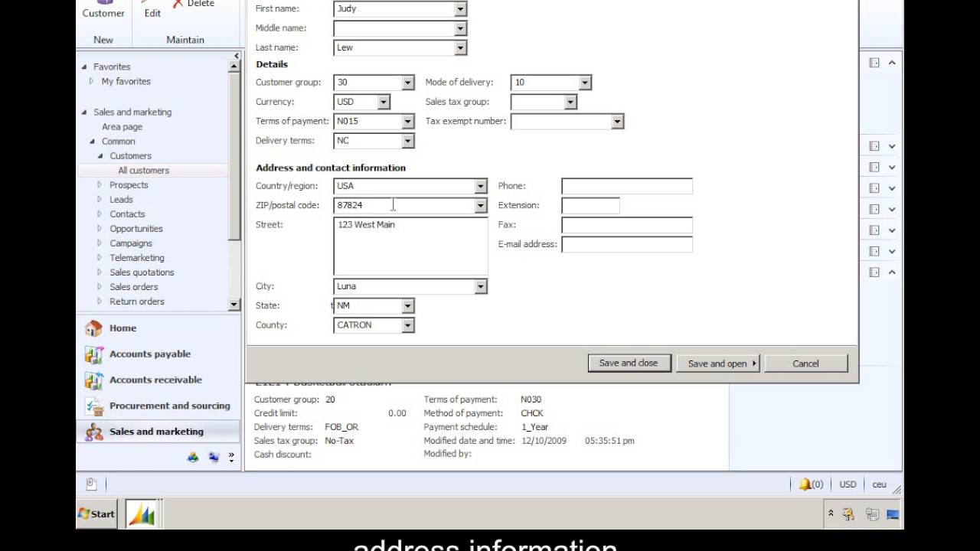Collapse the navigation pane with the arrow
Screen dimensions: 980x551
[237, 56]
